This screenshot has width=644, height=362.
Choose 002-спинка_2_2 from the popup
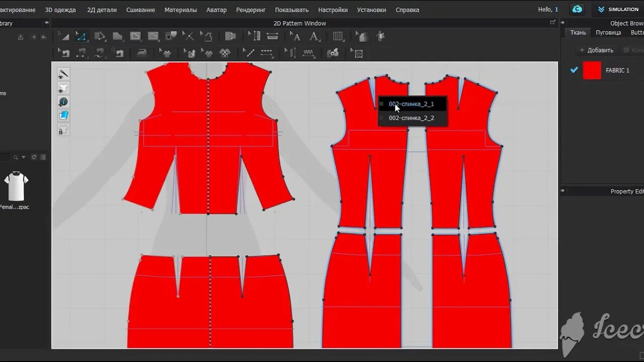412,118
